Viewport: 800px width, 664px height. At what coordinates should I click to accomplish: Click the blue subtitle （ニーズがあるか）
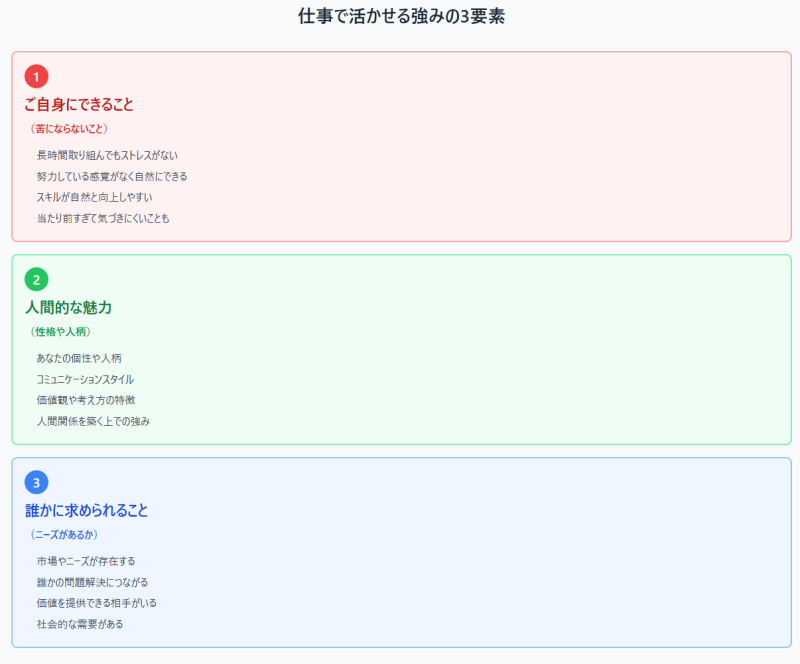pos(69,535)
